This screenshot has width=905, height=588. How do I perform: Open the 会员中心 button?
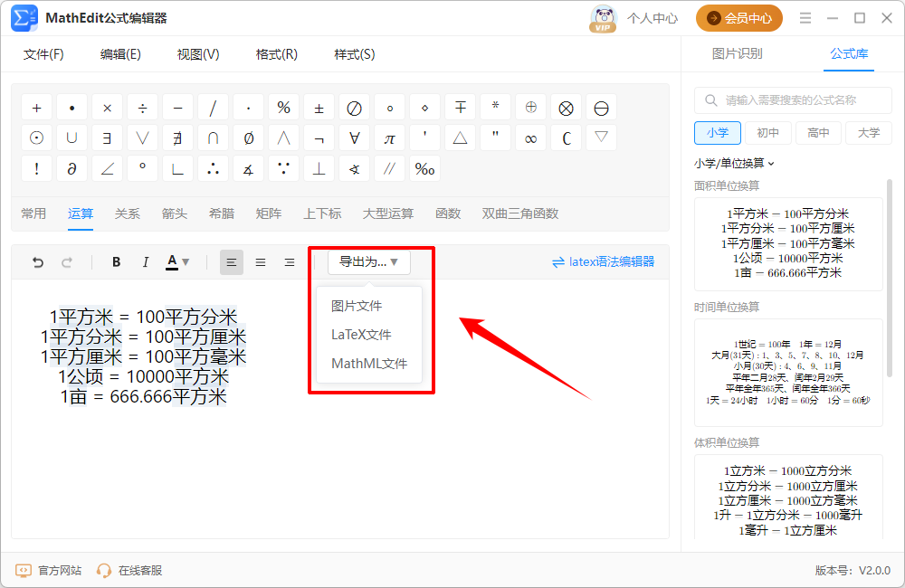pyautogui.click(x=738, y=18)
